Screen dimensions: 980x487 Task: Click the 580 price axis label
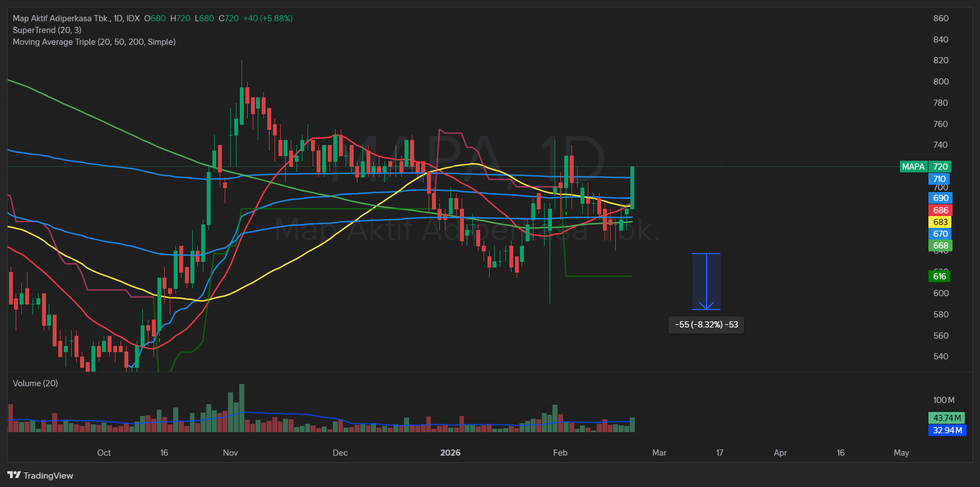pyautogui.click(x=941, y=315)
